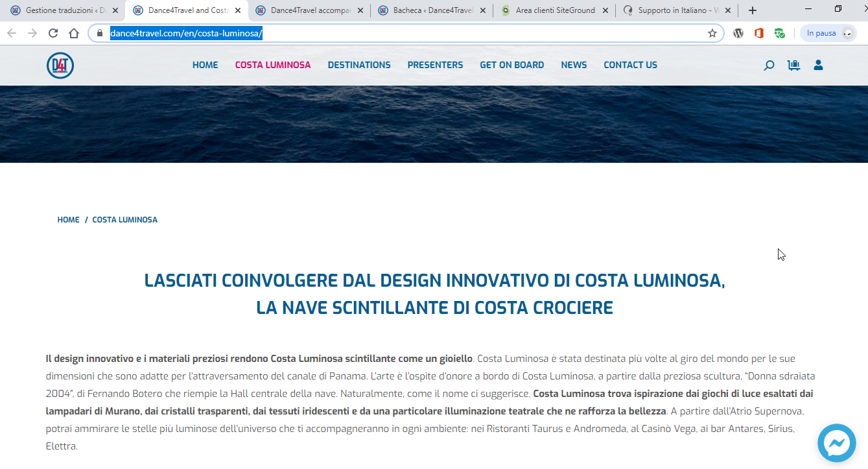
Task: Click the 'LASCIATI COINVOLGERE' heading line
Action: 434,281
